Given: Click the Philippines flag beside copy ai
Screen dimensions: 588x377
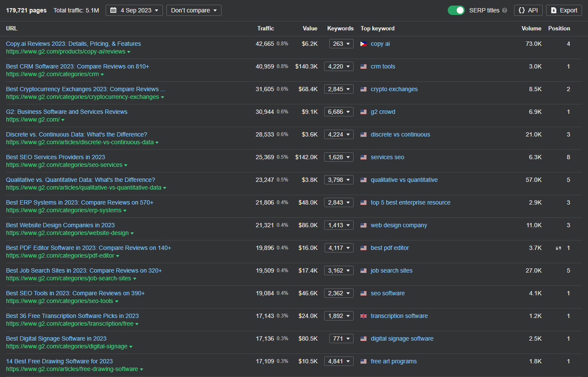Looking at the screenshot, I should [363, 44].
